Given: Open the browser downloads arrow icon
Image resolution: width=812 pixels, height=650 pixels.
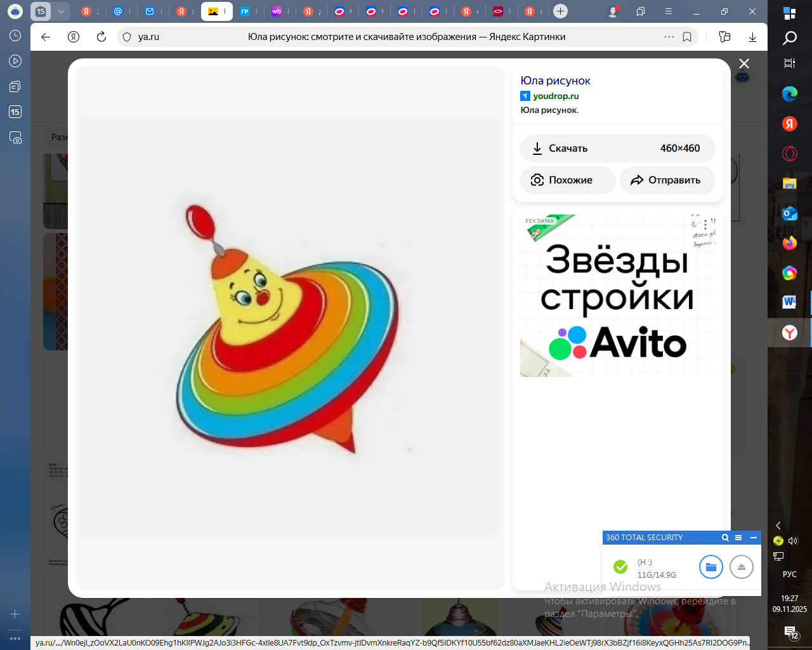Looking at the screenshot, I should (x=752, y=37).
